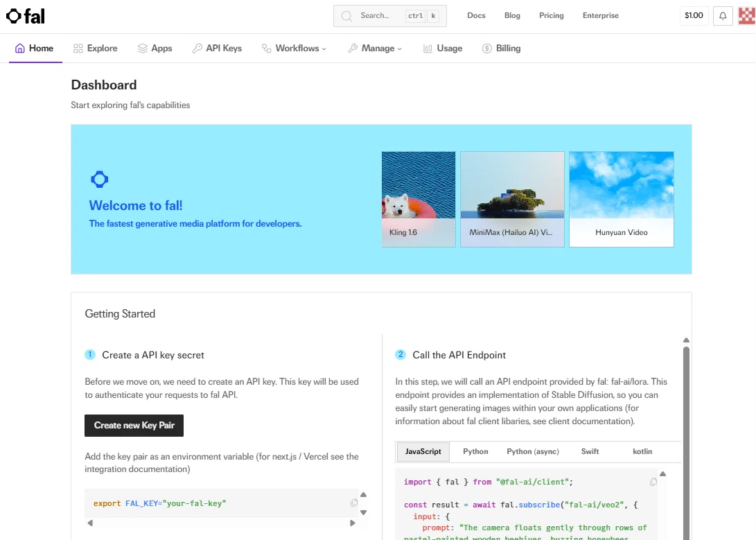Click Create a API key secret heading
The height and width of the screenshot is (540, 756).
[153, 356]
